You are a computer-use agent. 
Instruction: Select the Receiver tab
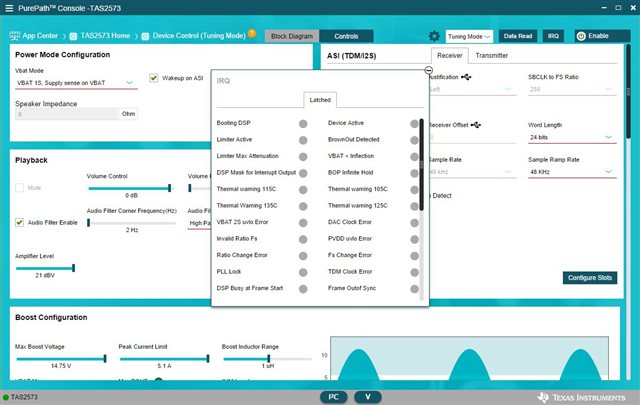449,56
